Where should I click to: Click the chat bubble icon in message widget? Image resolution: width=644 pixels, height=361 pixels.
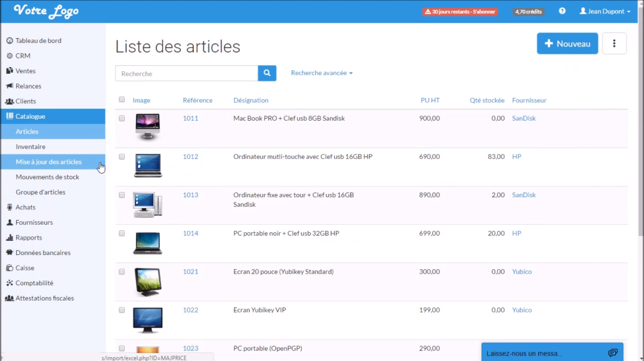[612, 353]
